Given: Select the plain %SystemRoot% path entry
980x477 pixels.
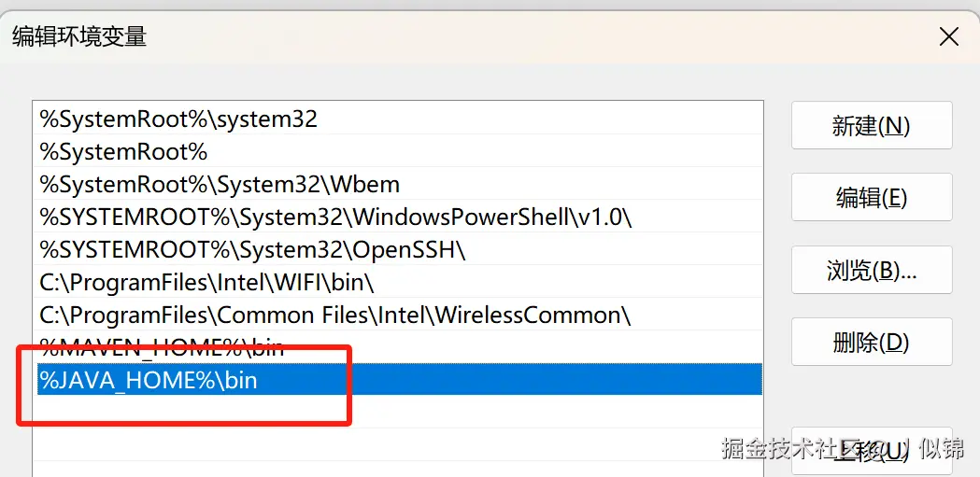Looking at the screenshot, I should [123, 152].
